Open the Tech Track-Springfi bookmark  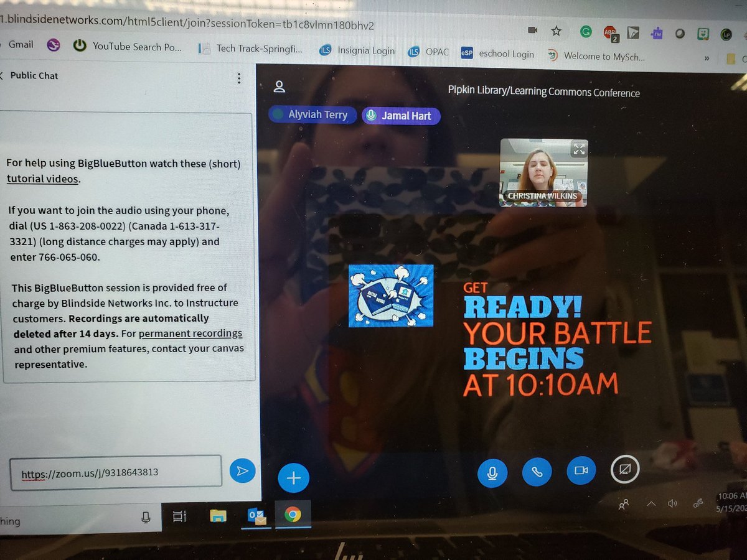251,49
